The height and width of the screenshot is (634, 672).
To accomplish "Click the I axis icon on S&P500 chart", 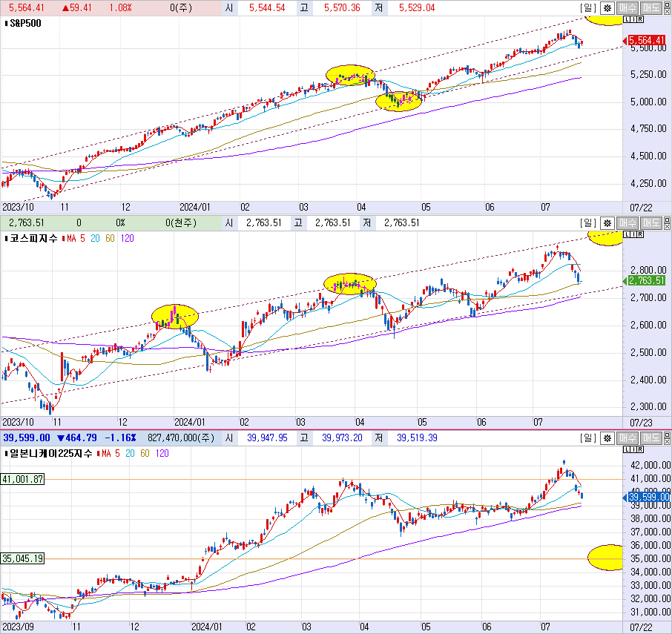I will coord(633,19).
